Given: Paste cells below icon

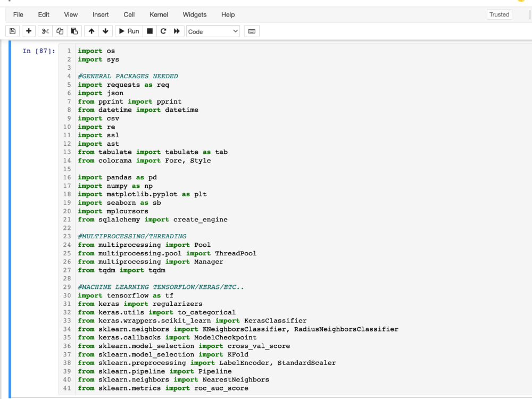Looking at the screenshot, I should (74, 31).
